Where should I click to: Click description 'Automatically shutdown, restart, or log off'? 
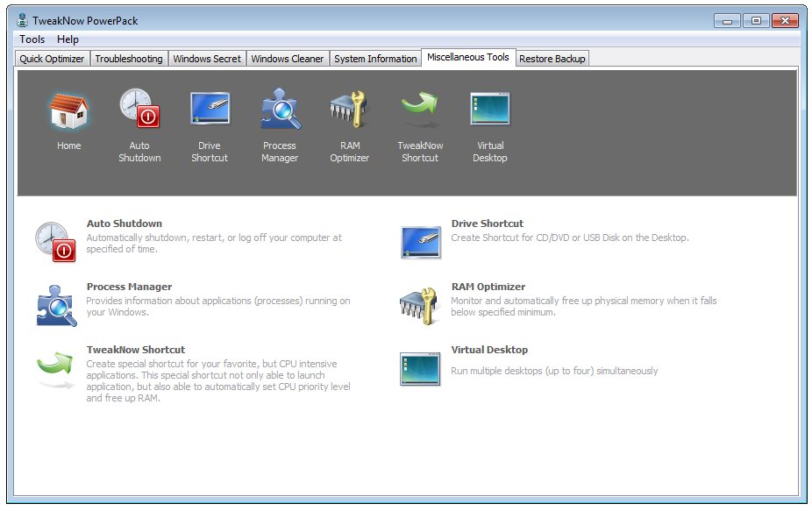click(x=214, y=244)
